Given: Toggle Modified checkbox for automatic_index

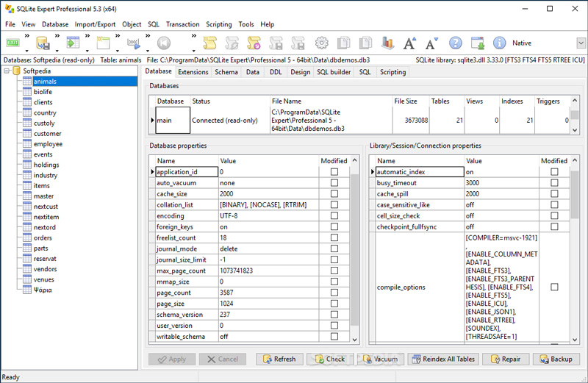Looking at the screenshot, I should pyautogui.click(x=554, y=172).
